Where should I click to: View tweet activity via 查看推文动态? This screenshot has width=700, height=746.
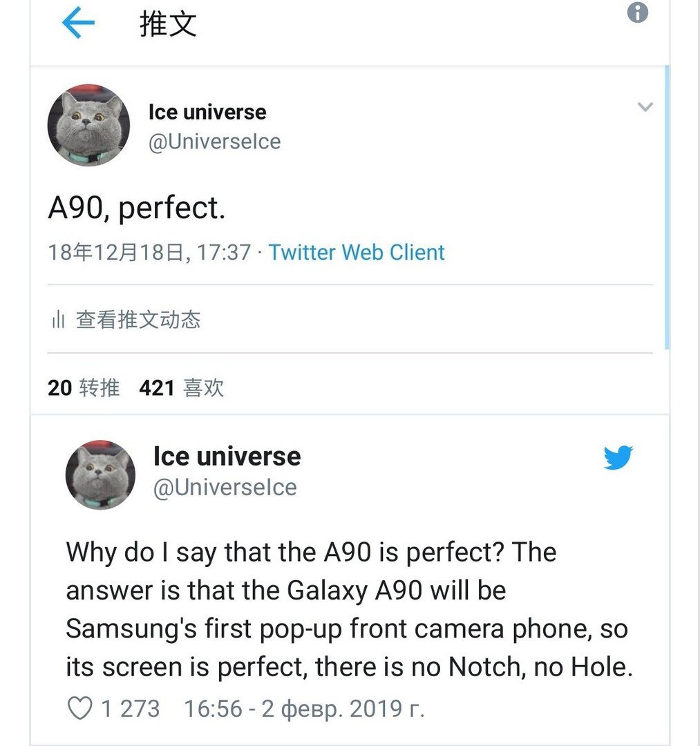[138, 320]
